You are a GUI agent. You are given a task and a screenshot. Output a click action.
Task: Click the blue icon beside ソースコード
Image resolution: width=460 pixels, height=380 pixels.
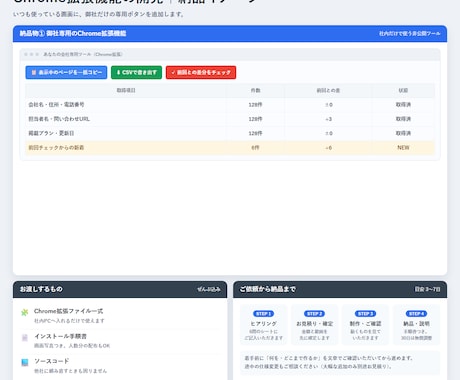click(25, 362)
